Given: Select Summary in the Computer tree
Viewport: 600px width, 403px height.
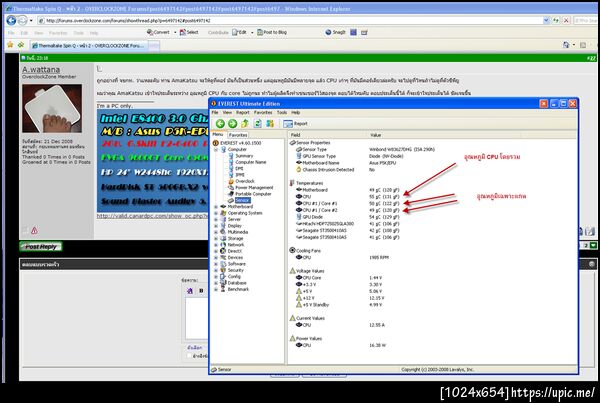Looking at the screenshot, I should coord(244,156).
